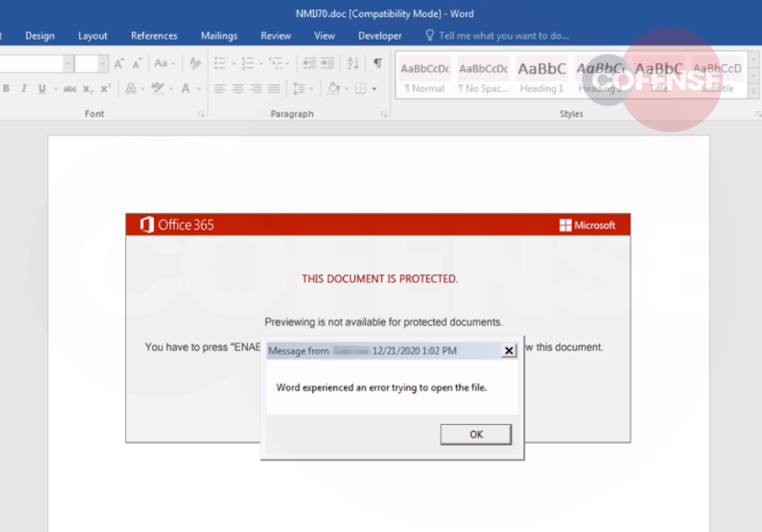
Task: Toggle Italic formatting
Action: (24, 89)
